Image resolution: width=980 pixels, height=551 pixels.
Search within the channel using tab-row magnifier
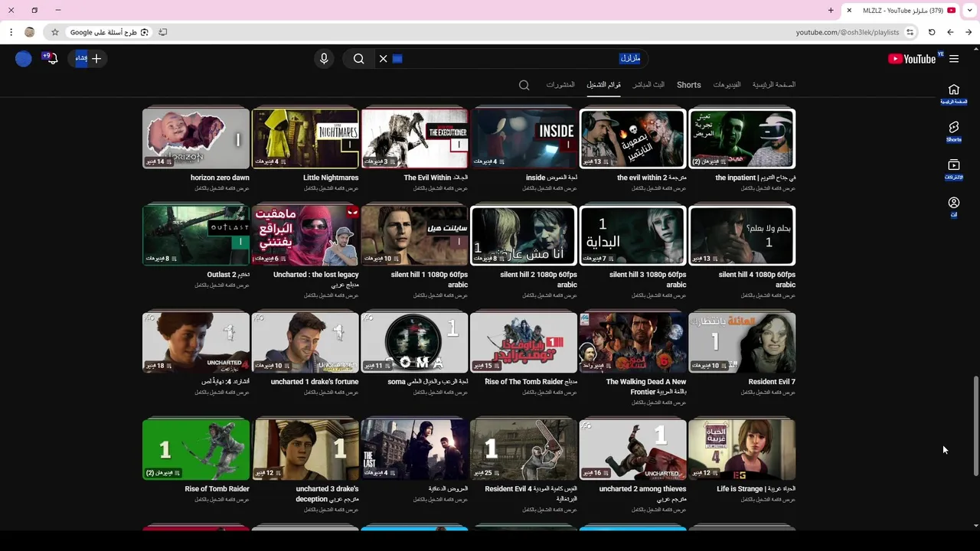tap(524, 85)
